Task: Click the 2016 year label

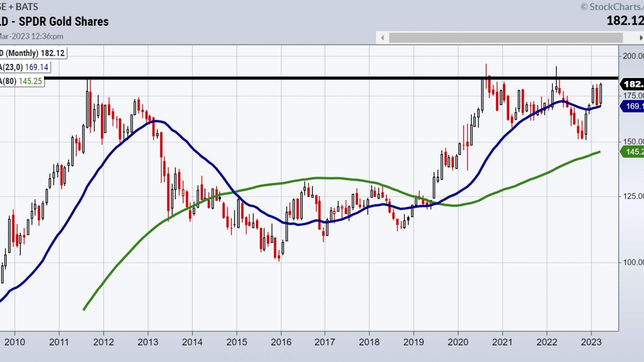Action: pos(281,342)
